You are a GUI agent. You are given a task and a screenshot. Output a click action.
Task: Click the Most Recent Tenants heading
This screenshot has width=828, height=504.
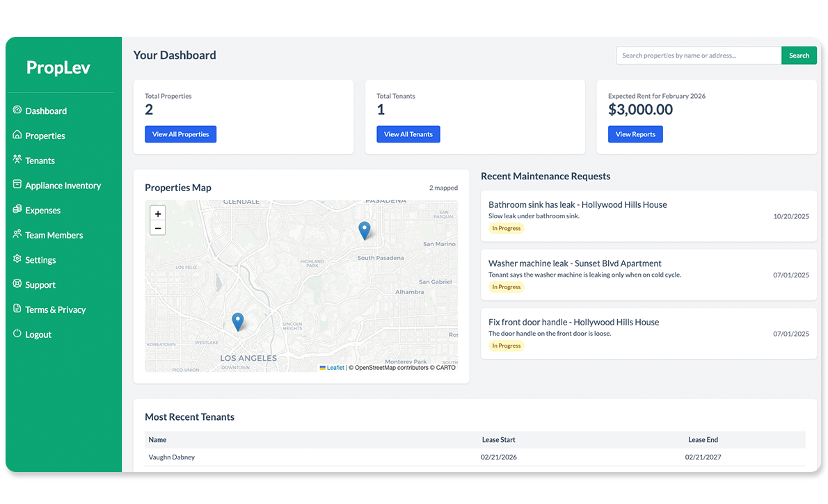point(189,417)
